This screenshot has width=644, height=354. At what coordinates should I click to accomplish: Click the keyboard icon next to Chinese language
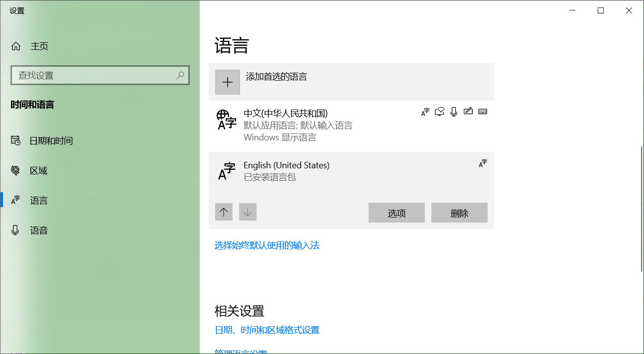tap(483, 112)
